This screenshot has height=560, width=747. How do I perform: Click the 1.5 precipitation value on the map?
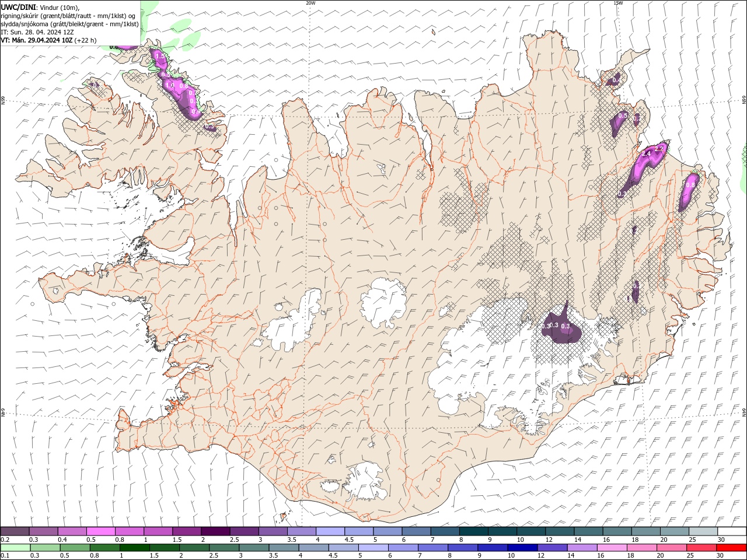159,56
